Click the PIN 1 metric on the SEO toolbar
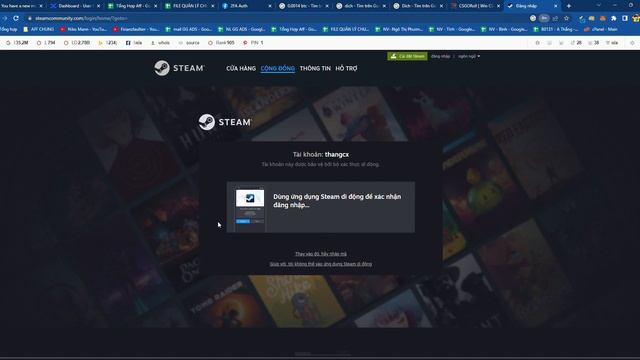640x360 pixels. coord(253,42)
